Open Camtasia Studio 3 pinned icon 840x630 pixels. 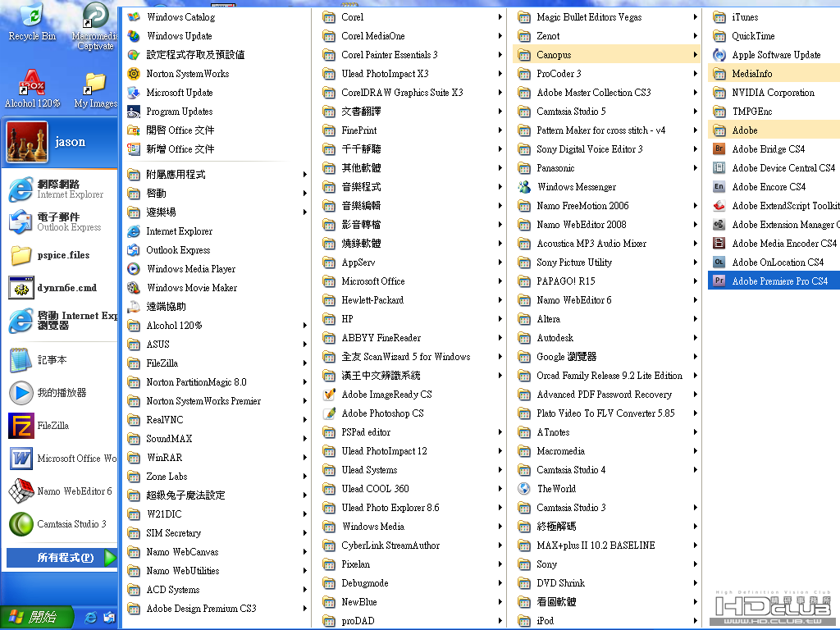click(x=21, y=524)
